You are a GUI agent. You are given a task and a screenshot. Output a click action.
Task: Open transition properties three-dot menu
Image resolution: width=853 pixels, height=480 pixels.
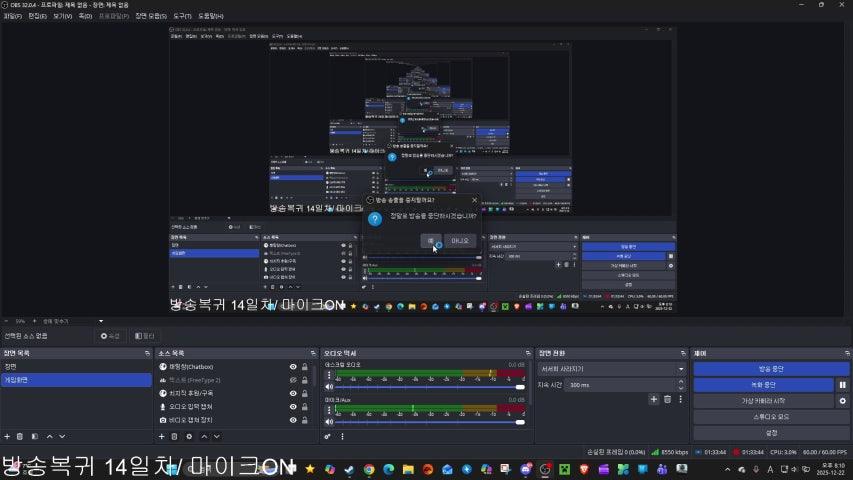click(x=681, y=399)
